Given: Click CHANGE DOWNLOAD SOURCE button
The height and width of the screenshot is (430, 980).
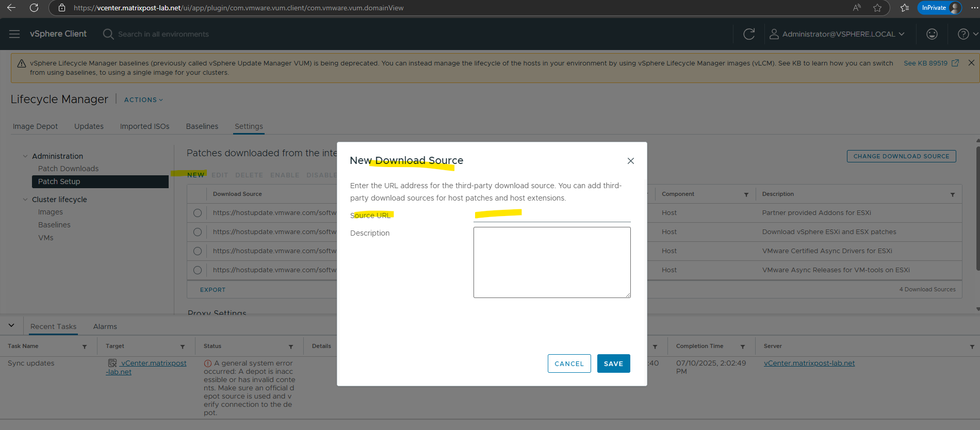Looking at the screenshot, I should [901, 156].
